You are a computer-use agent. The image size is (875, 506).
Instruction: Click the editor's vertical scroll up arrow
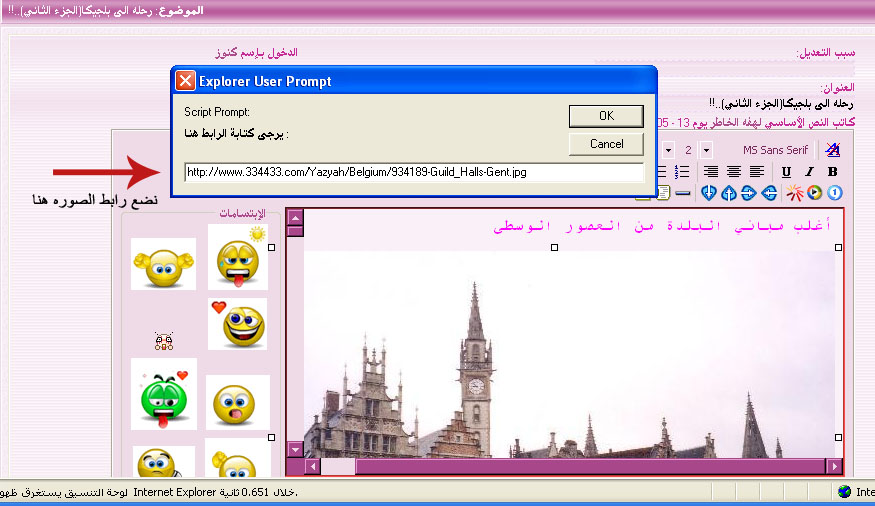pyautogui.click(x=294, y=216)
